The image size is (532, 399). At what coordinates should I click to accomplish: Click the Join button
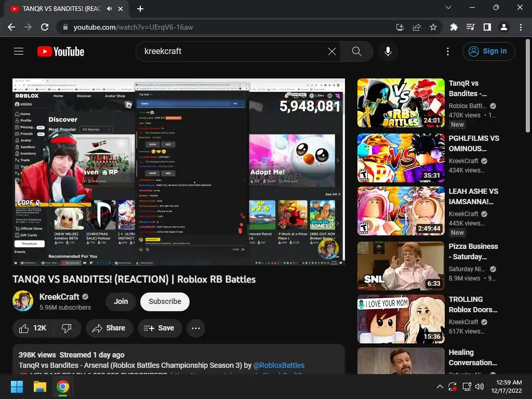pyautogui.click(x=121, y=301)
